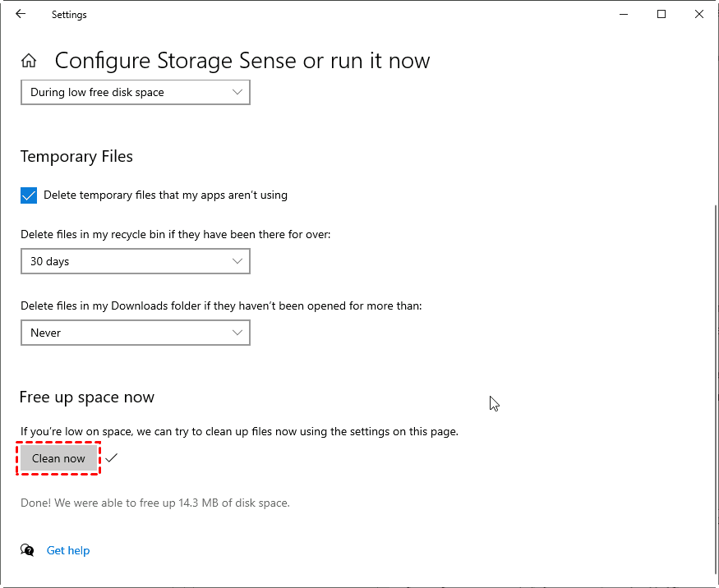Click the dropdown arrow on the 30 days box
Image resolution: width=719 pixels, height=588 pixels.
(237, 261)
